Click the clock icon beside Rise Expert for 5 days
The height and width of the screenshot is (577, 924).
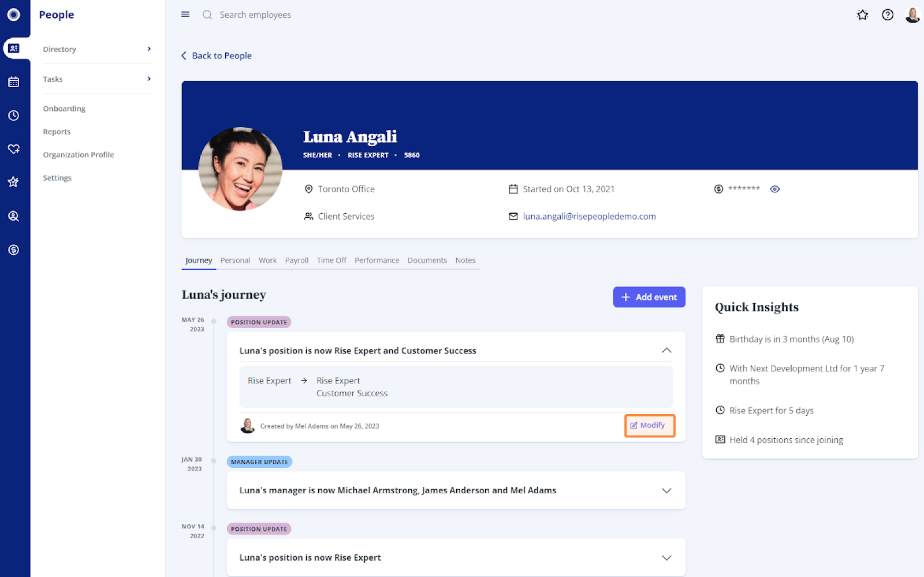point(720,410)
